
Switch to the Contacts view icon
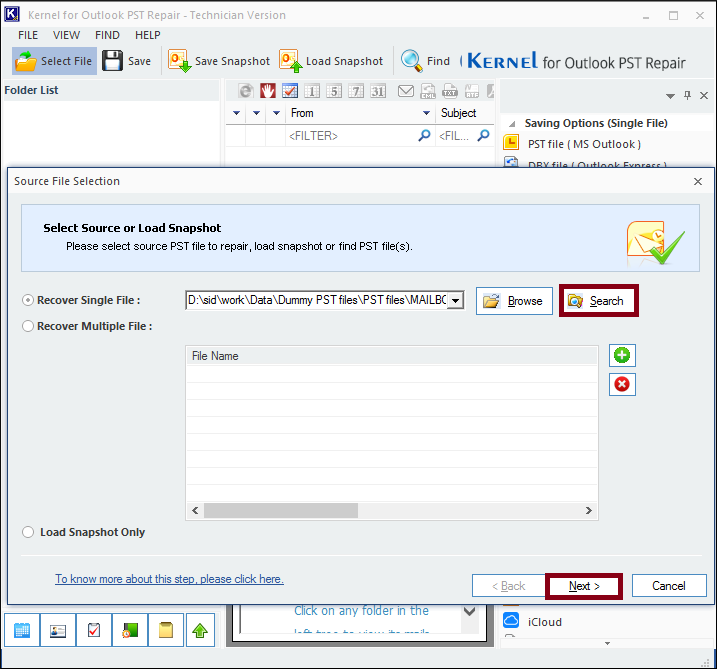tap(58, 630)
